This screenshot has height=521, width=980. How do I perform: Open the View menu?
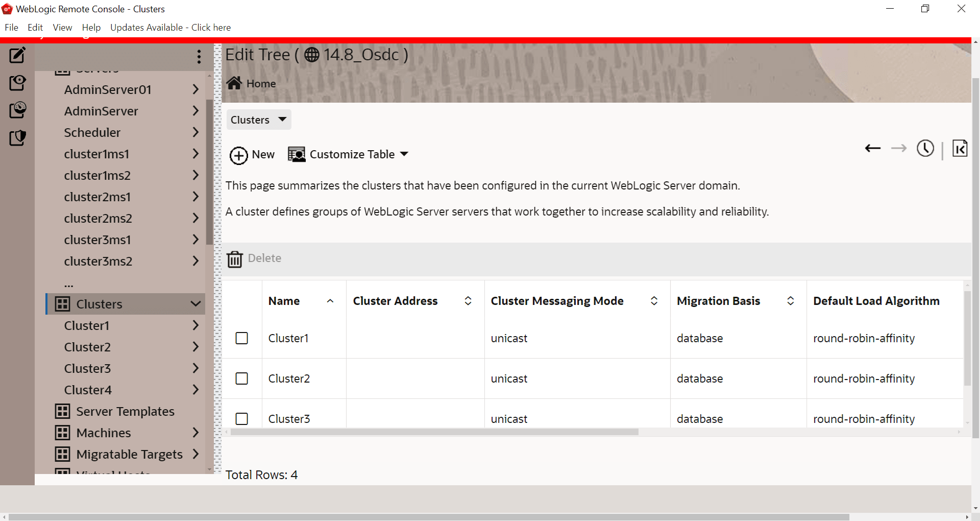coord(62,28)
